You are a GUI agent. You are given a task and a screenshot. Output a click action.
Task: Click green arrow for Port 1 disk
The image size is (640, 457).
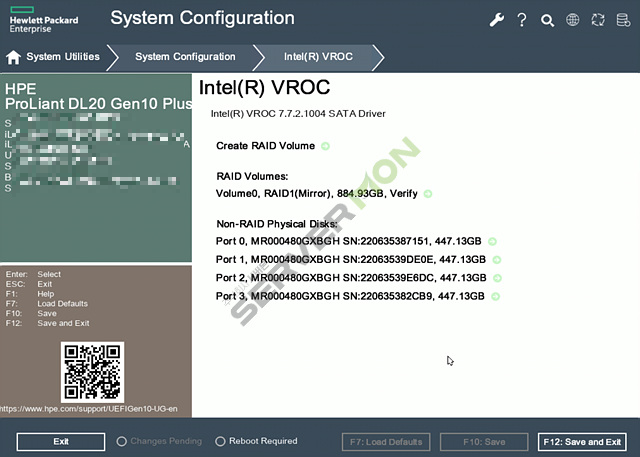click(497, 260)
